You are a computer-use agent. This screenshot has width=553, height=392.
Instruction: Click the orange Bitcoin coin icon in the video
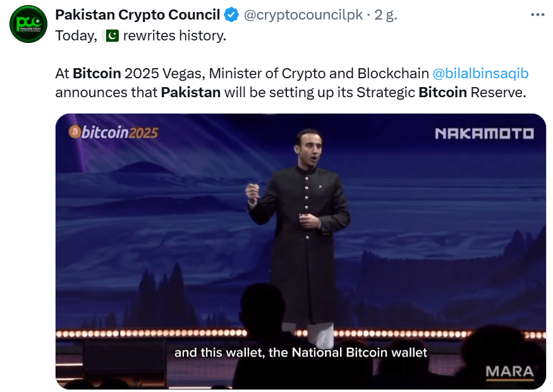(x=75, y=132)
